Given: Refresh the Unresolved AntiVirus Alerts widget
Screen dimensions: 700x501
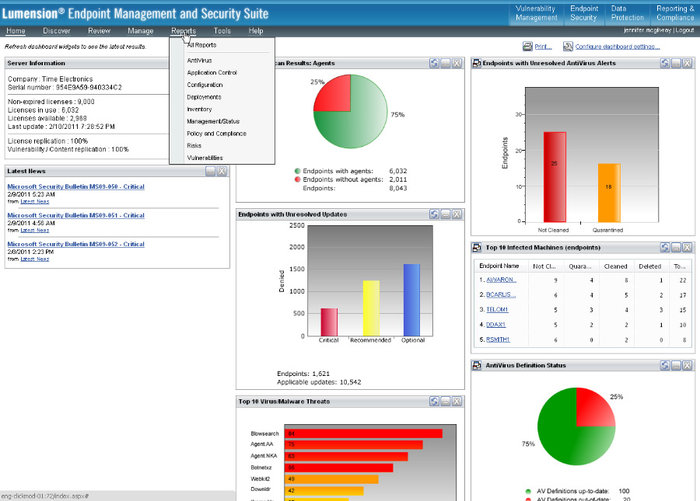Looking at the screenshot, I should tap(665, 63).
